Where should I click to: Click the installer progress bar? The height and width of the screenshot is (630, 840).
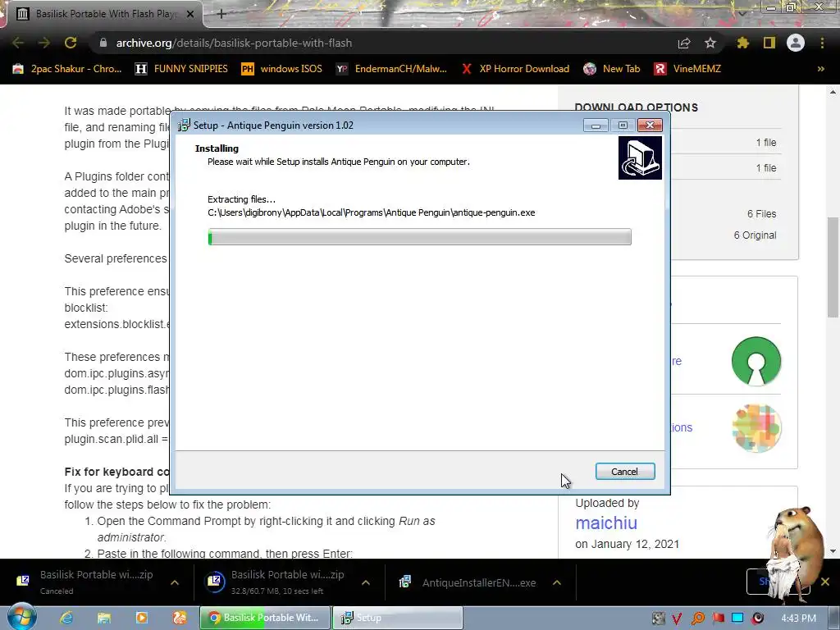[x=419, y=237]
